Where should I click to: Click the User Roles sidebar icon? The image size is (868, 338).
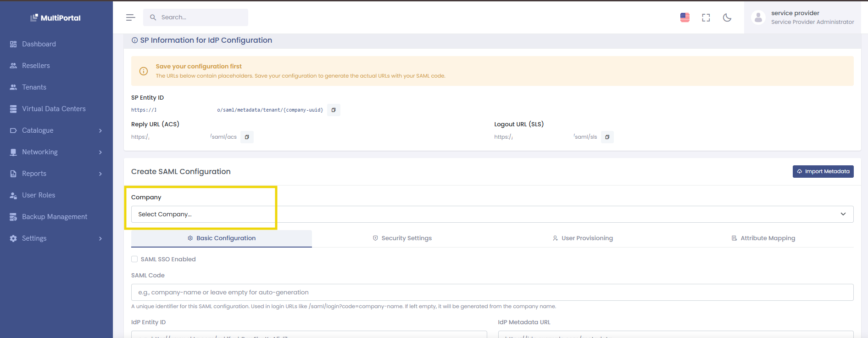13,195
